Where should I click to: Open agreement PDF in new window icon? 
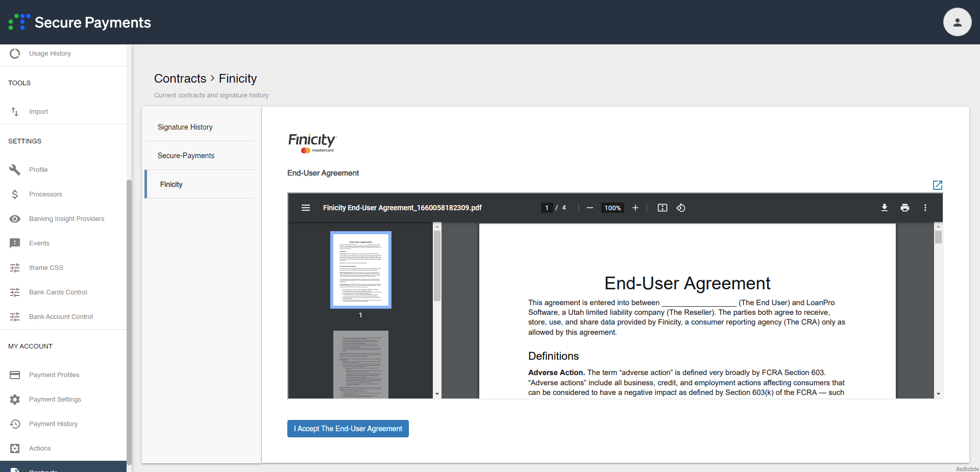[938, 185]
